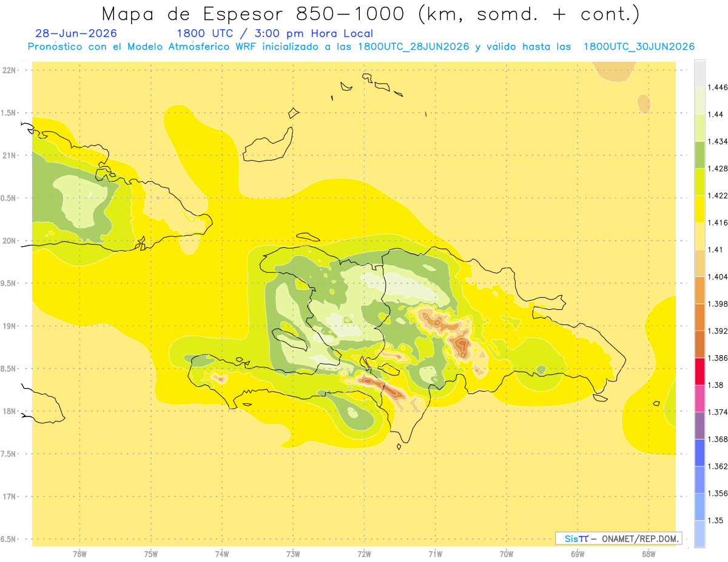Click the '72W' longitude label
This screenshot has height=562, width=728.
[x=364, y=555]
